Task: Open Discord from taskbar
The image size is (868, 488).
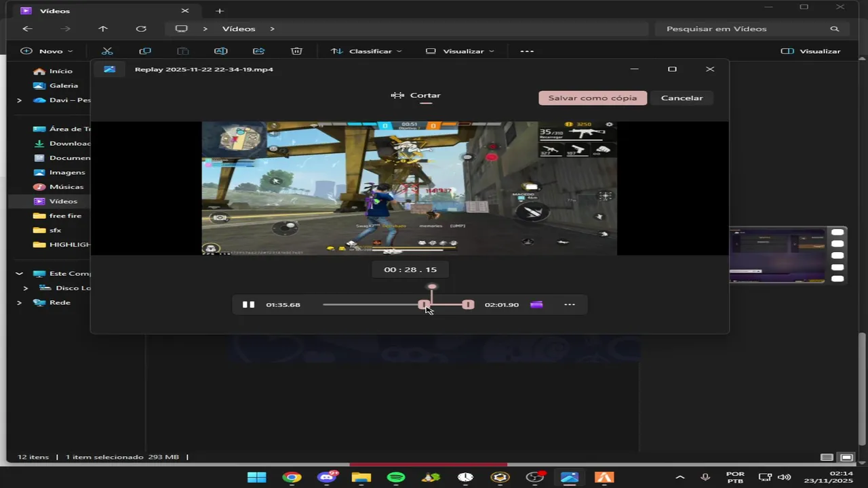Action: pyautogui.click(x=328, y=477)
